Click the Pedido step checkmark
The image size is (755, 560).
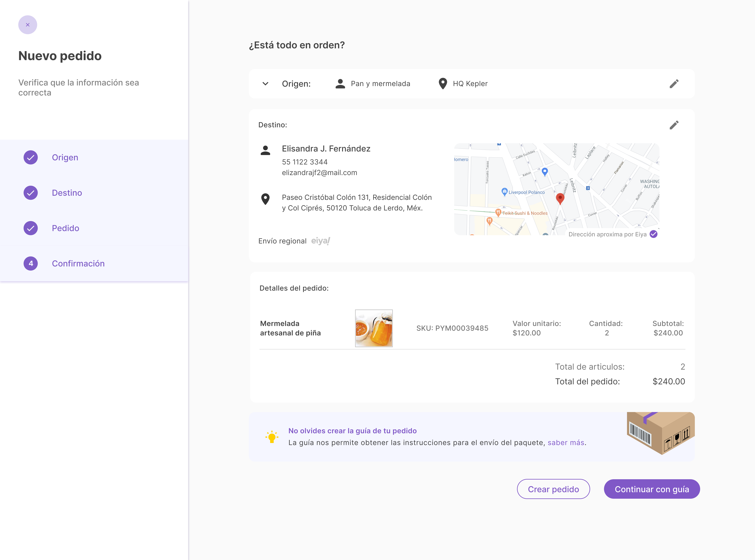[x=31, y=228]
